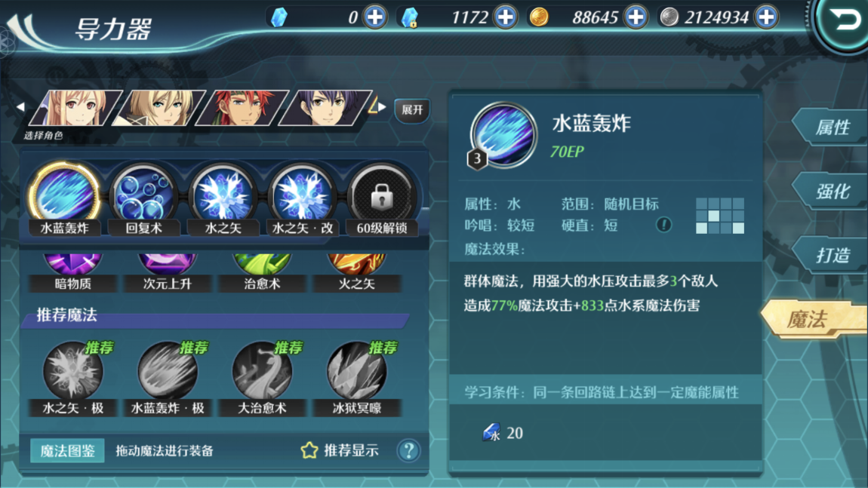This screenshot has width=868, height=488.
Task: Switch to the 强化 tab
Action: pyautogui.click(x=830, y=192)
